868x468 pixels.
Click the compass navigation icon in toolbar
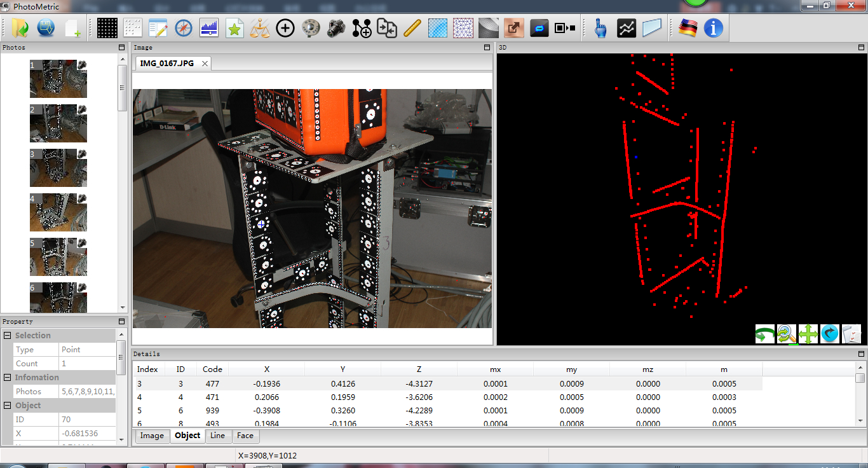tap(183, 28)
